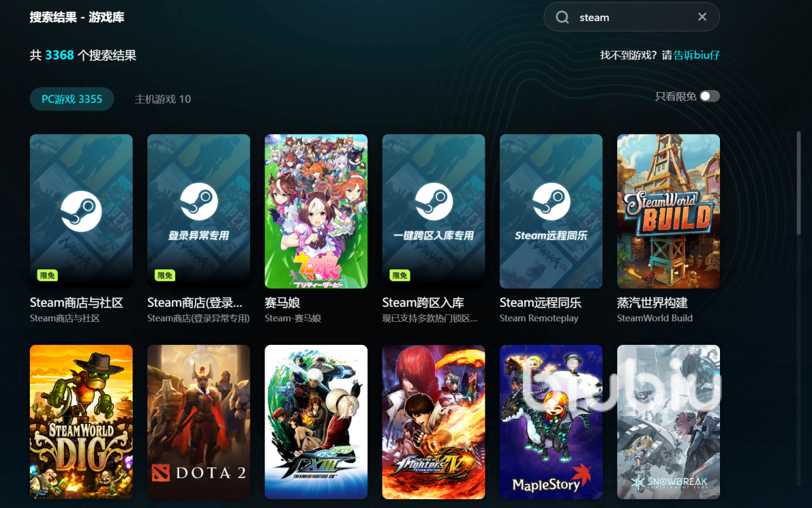Open the DOTA 2 game cover
The width and height of the screenshot is (812, 508).
click(x=199, y=422)
